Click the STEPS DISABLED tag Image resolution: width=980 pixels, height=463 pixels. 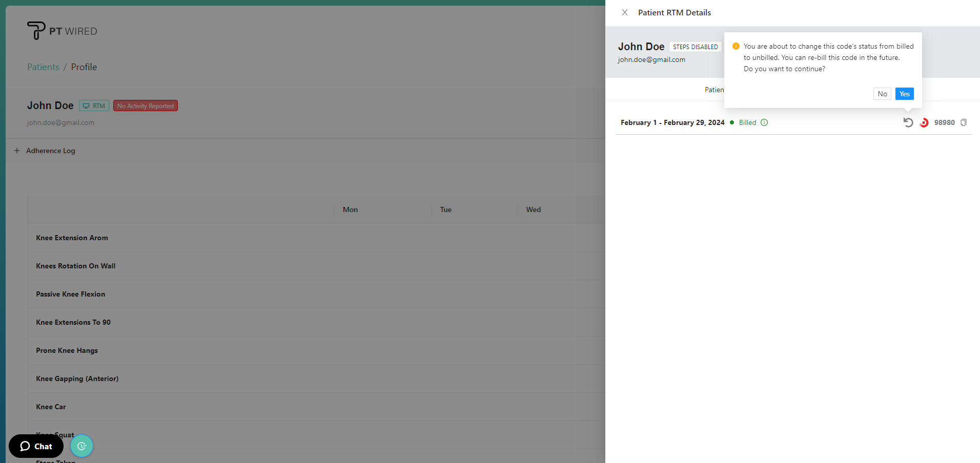[695, 47]
